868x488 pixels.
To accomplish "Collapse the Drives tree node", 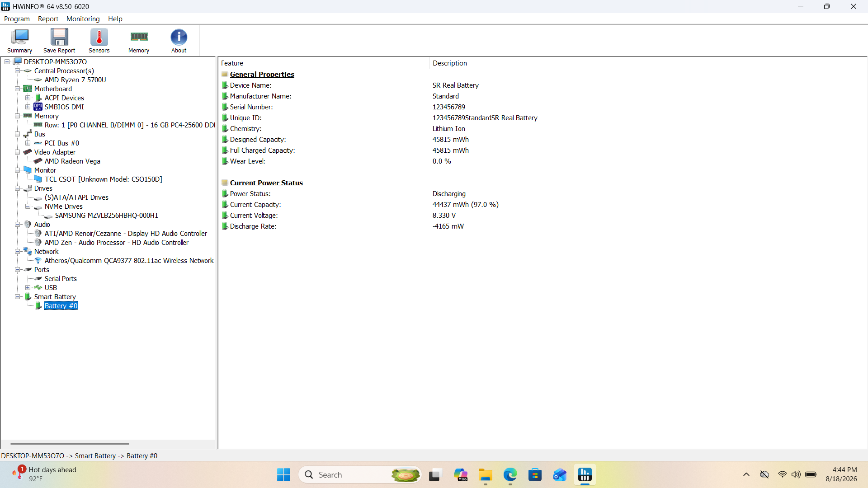I will coord(17,188).
